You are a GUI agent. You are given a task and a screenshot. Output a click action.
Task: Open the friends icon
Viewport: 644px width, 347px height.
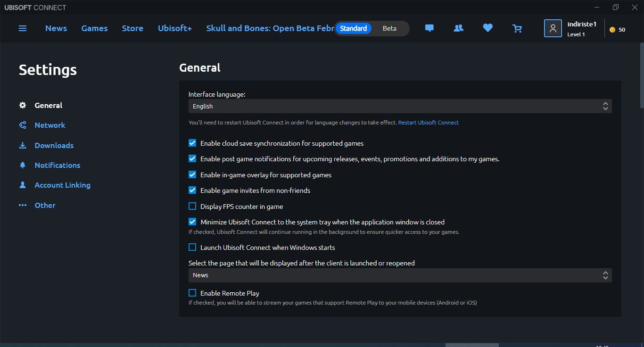coord(458,28)
